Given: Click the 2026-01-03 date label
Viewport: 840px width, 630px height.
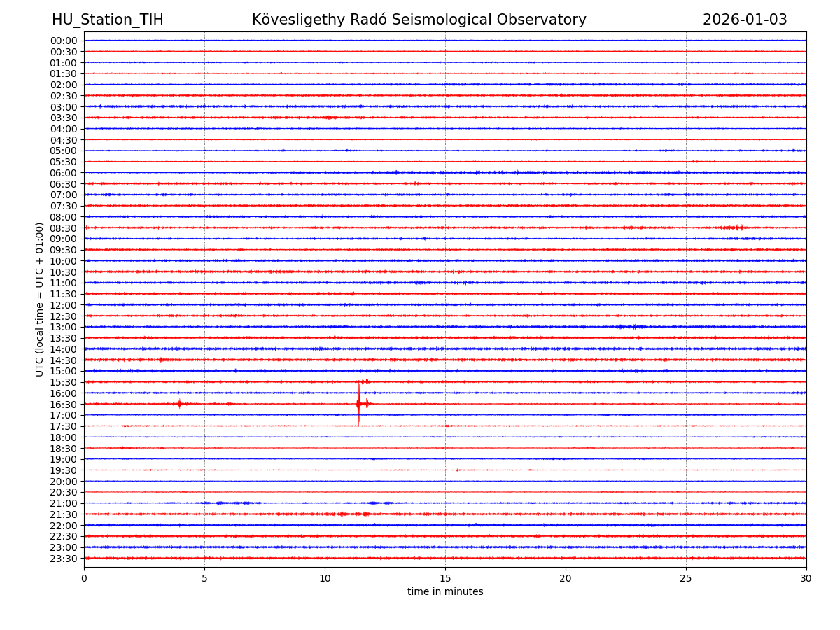Looking at the screenshot, I should point(745,20).
